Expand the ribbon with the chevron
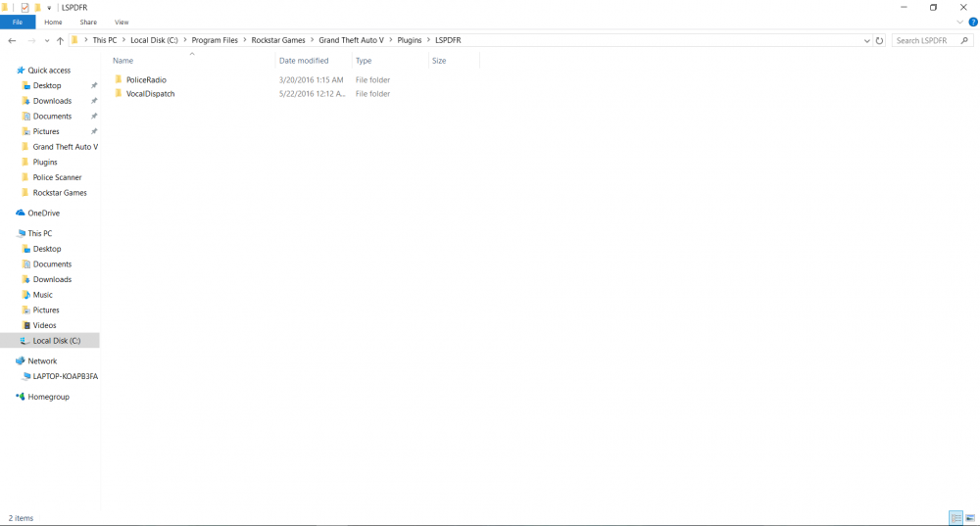This screenshot has height=526, width=980. click(960, 22)
